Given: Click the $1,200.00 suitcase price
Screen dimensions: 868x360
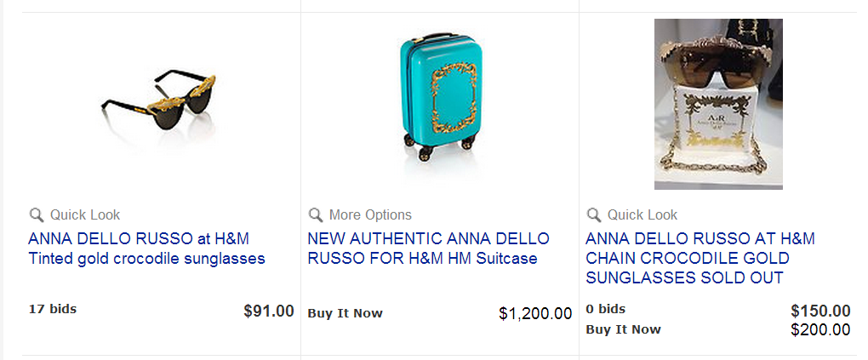Looking at the screenshot, I should tap(534, 314).
